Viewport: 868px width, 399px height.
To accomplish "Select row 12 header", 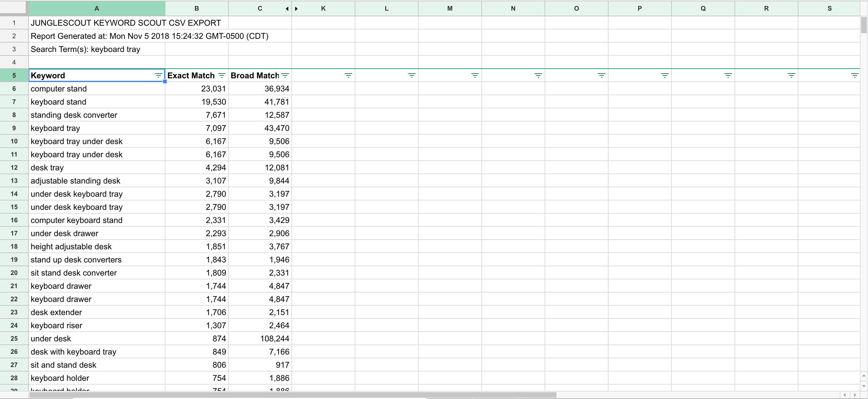I will [x=14, y=168].
